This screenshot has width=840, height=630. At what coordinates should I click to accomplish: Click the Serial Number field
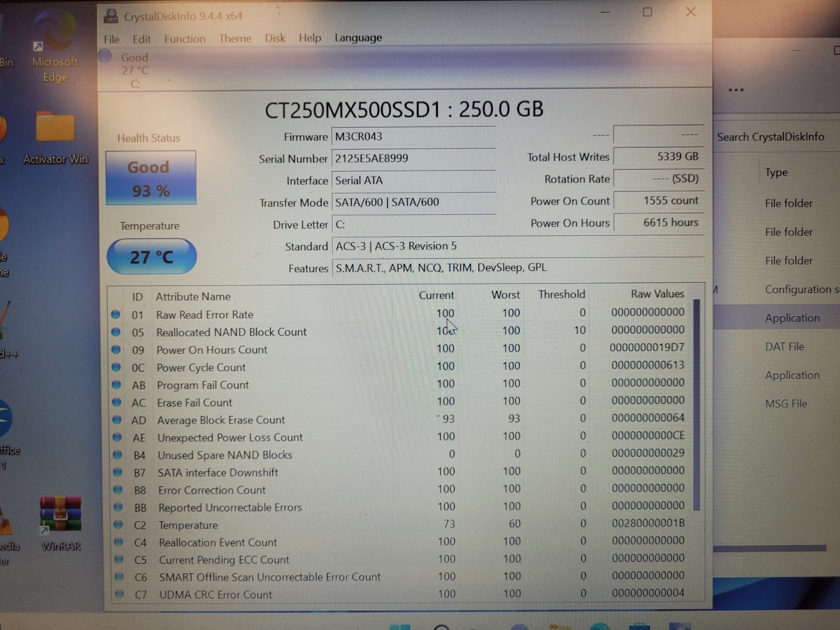pos(413,159)
